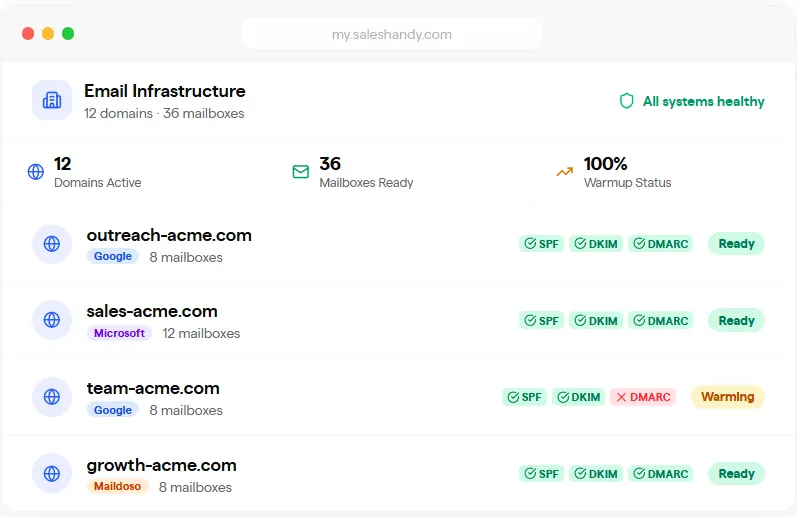
Task: Click the Mailboxes Ready label
Action: 366,183
